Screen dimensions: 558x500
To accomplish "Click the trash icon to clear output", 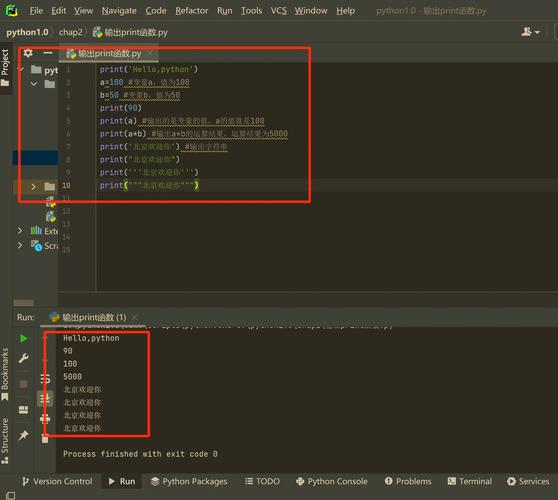I will [x=45, y=439].
